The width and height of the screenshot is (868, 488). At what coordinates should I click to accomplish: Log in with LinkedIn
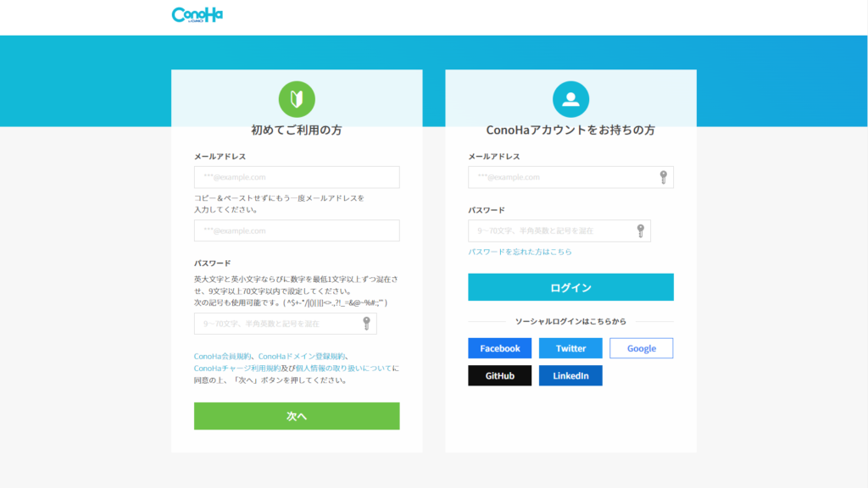pyautogui.click(x=570, y=375)
